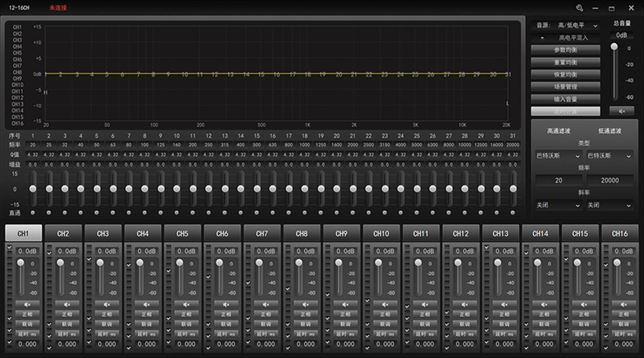The width and height of the screenshot is (644, 358).
Task: Mute channel CH14 with its speaker icon
Action: pos(544,304)
